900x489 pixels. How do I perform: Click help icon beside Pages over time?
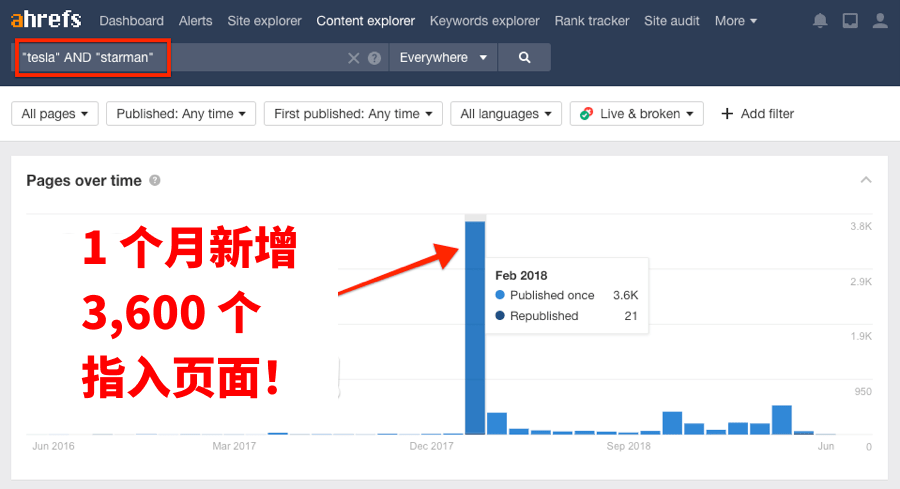click(155, 181)
